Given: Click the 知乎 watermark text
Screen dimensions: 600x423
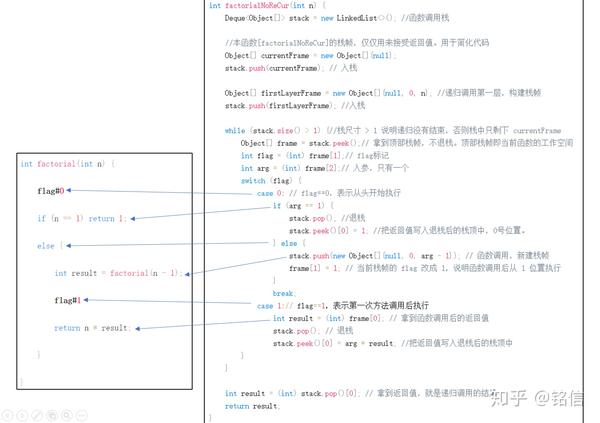Looking at the screenshot, I should pyautogui.click(x=509, y=398).
